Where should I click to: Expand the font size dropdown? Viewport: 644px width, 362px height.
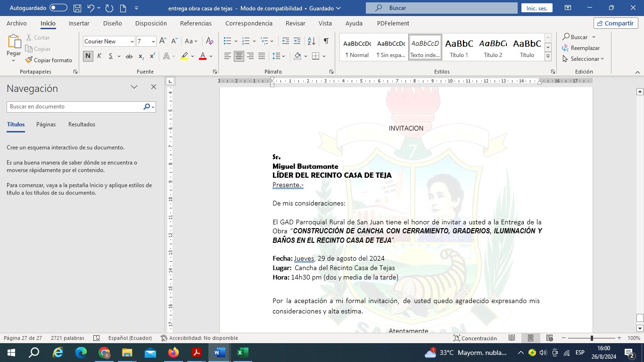[153, 41]
